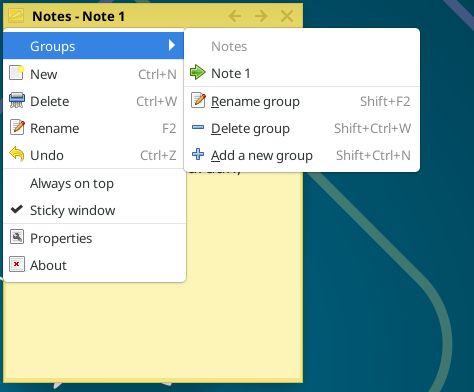Click the Delete shredder icon
Viewport: 474px width, 392px height.
point(17,100)
